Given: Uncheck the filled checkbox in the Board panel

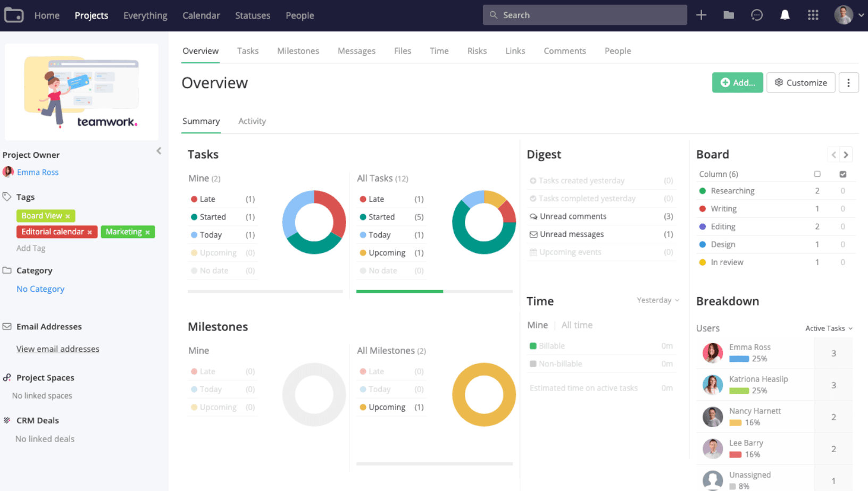Looking at the screenshot, I should point(842,174).
